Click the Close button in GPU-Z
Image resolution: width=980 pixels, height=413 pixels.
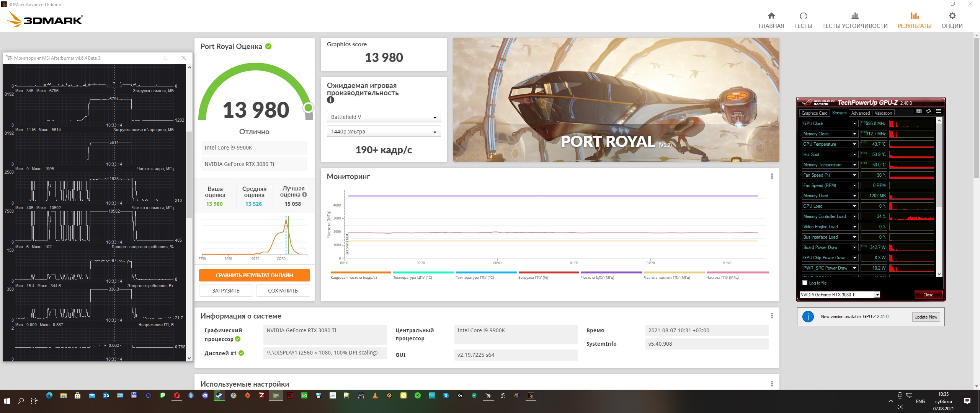coord(928,295)
